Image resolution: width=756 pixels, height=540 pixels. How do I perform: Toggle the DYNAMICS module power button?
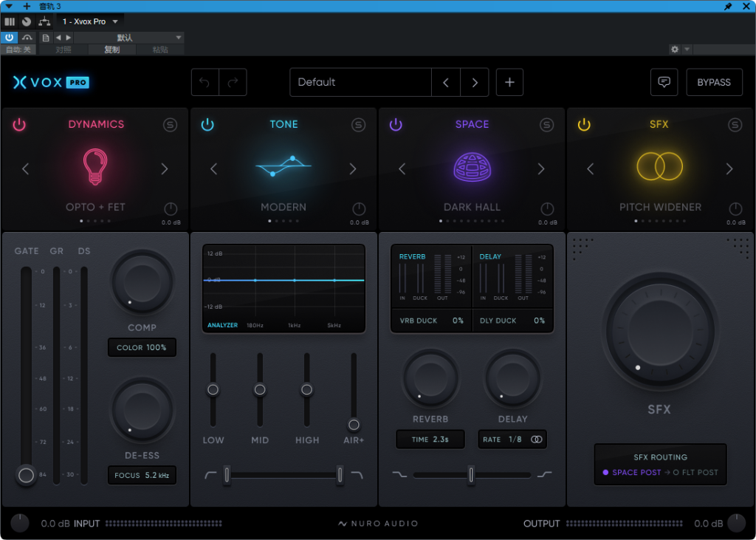pyautogui.click(x=19, y=125)
